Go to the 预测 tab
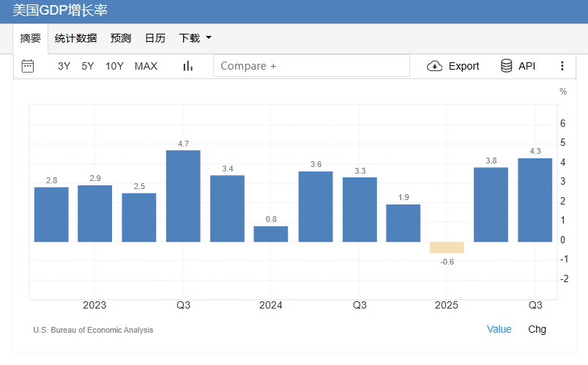The height and width of the screenshot is (365, 588). point(121,38)
